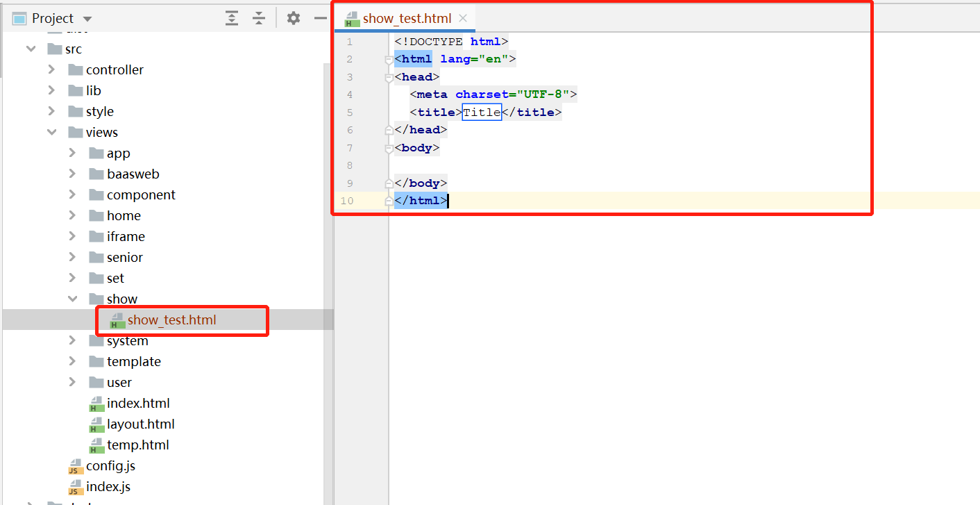This screenshot has height=505, width=980.
Task: Switch to the show_test.html editor tab
Action: point(406,19)
